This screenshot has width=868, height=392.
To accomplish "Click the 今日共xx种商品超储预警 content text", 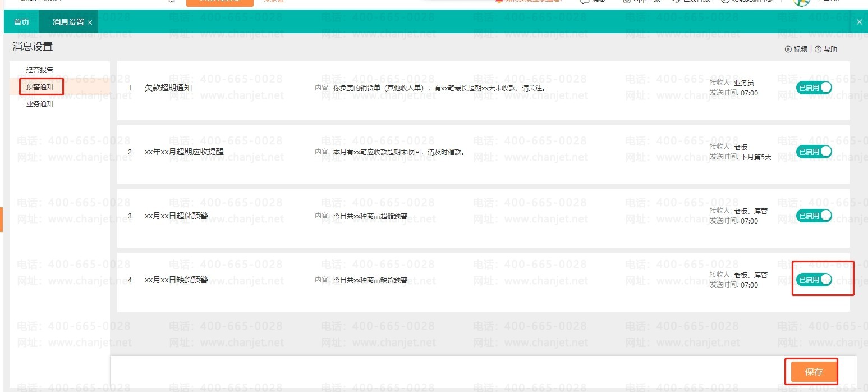I will 370,216.
